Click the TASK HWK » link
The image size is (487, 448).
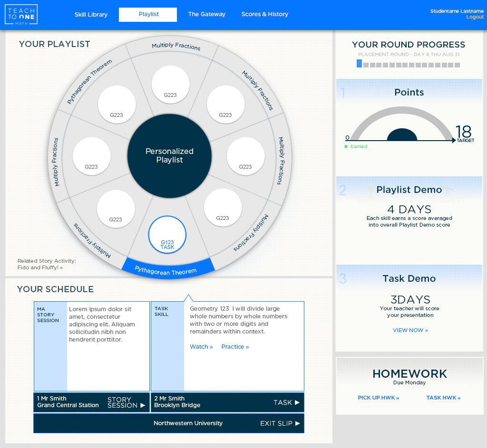443,398
